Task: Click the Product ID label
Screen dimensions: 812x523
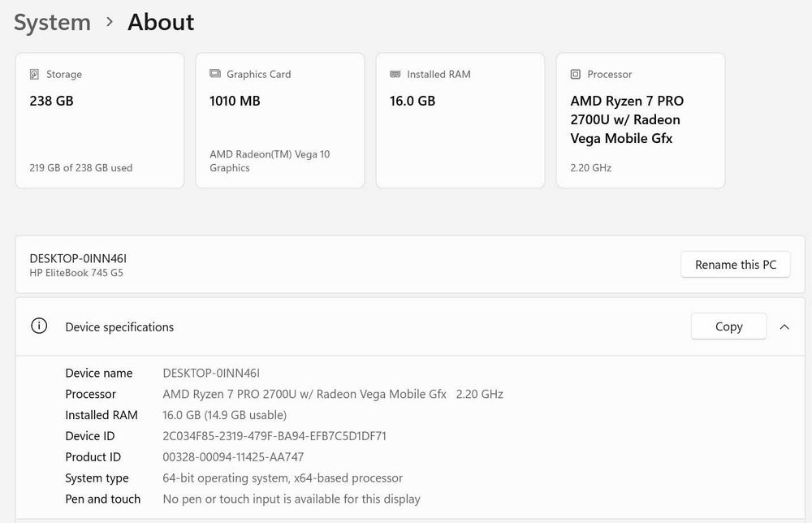Action: click(x=93, y=457)
